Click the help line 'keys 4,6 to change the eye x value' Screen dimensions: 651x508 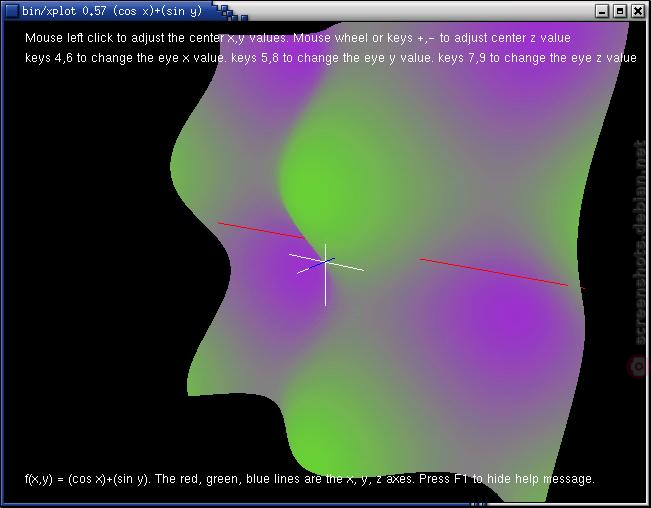(125, 58)
